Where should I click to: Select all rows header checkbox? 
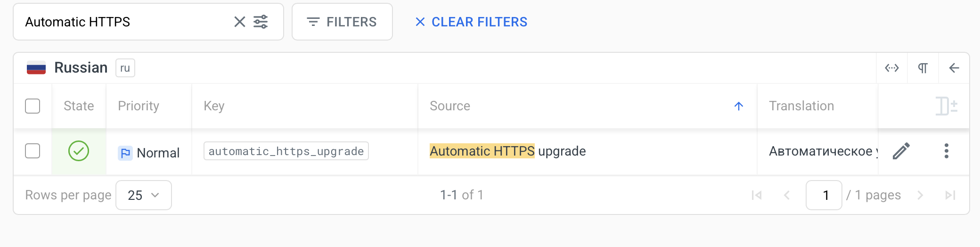(33, 106)
